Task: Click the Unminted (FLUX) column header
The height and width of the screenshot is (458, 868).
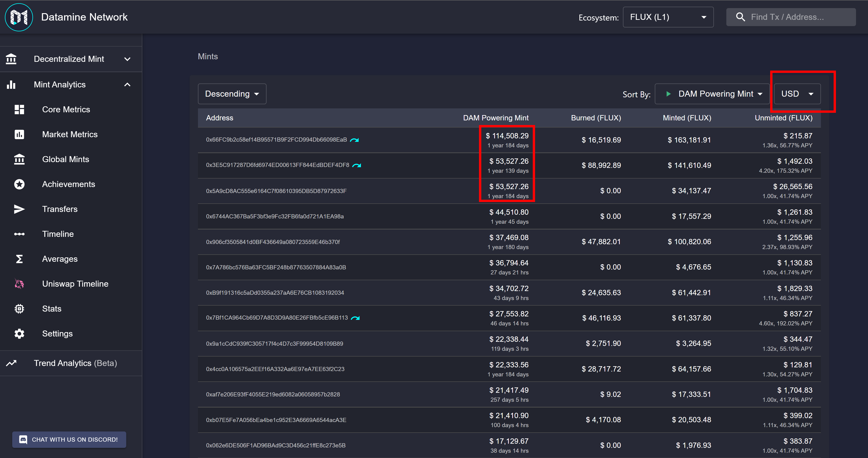Action: (x=783, y=118)
